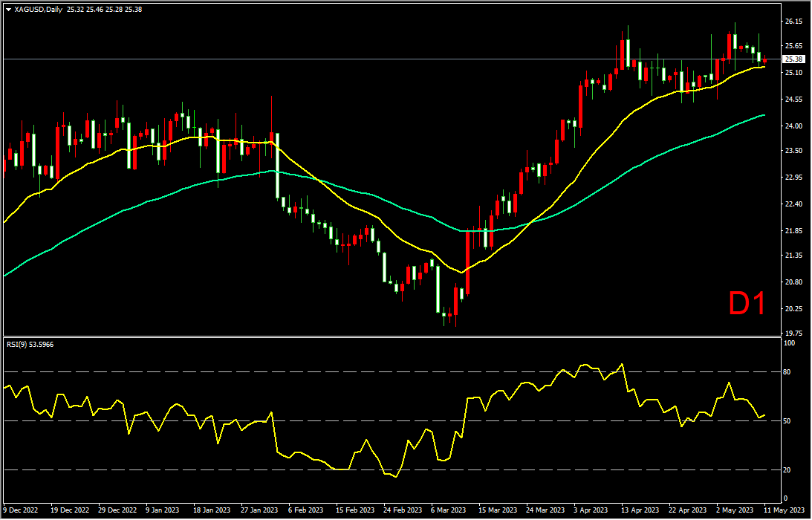Click the 20.25 price axis label

pyautogui.click(x=794, y=309)
